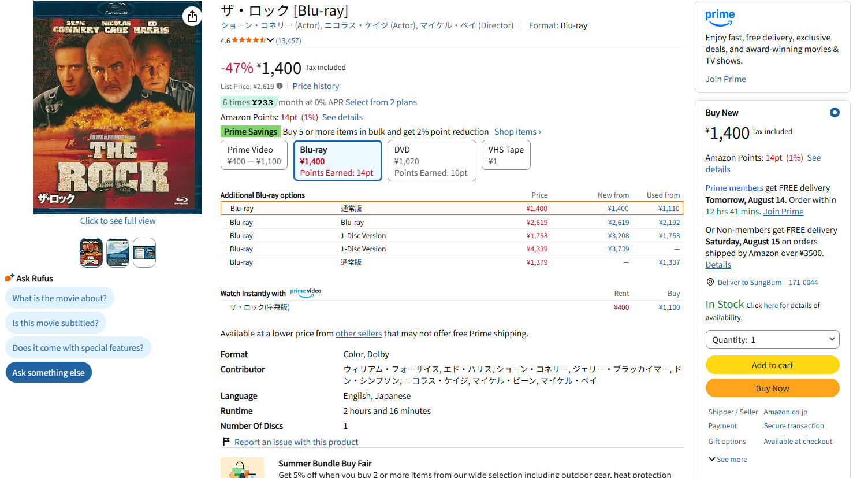Click Join Prime under the prime logo
This screenshot has width=868, height=478.
[725, 79]
